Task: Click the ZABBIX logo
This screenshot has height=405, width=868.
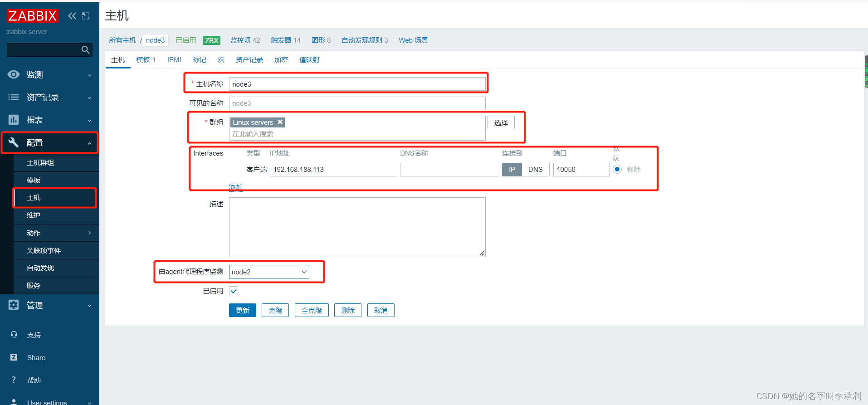Action: tap(33, 16)
